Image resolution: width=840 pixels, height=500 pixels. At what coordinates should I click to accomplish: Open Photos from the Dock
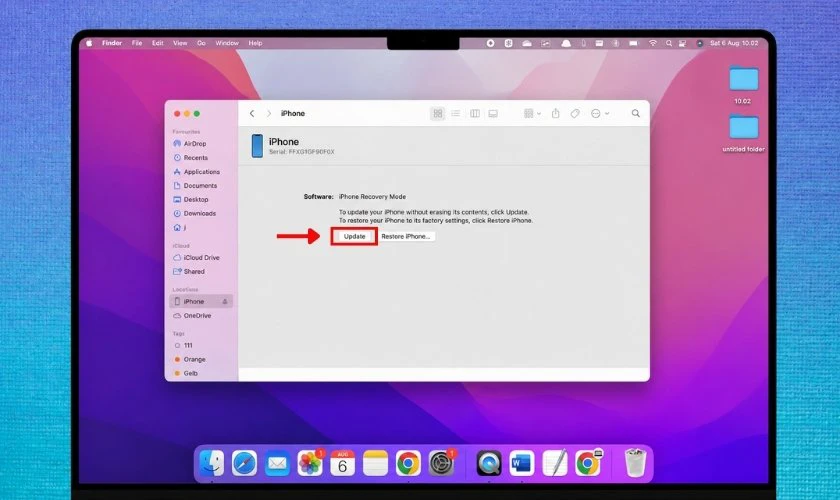click(310, 463)
